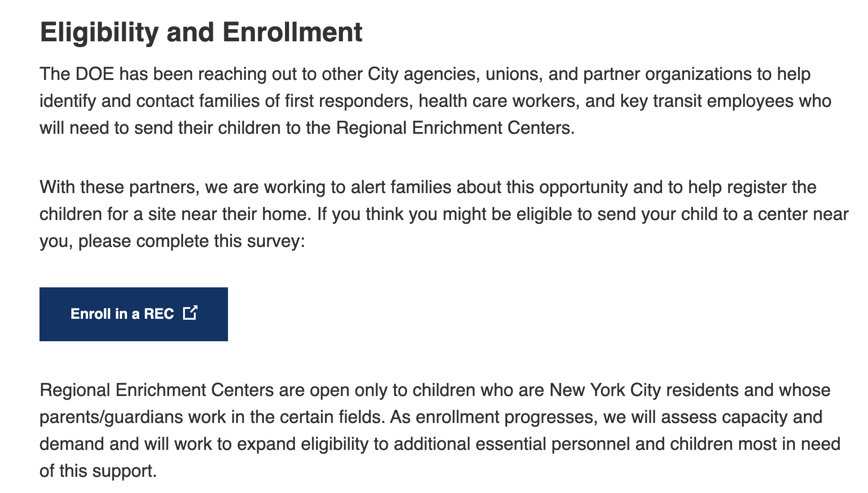
Task: Click the phrase health care workers
Action: tap(496, 101)
